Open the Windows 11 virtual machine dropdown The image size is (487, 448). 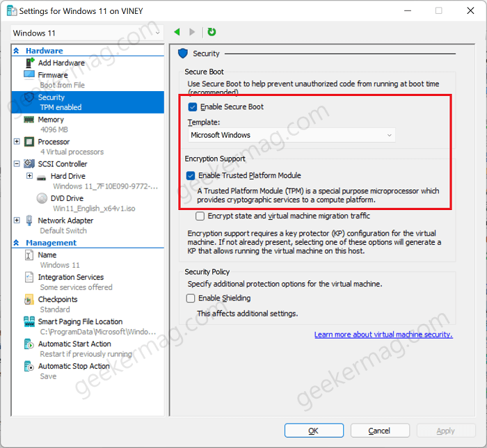tap(87, 33)
